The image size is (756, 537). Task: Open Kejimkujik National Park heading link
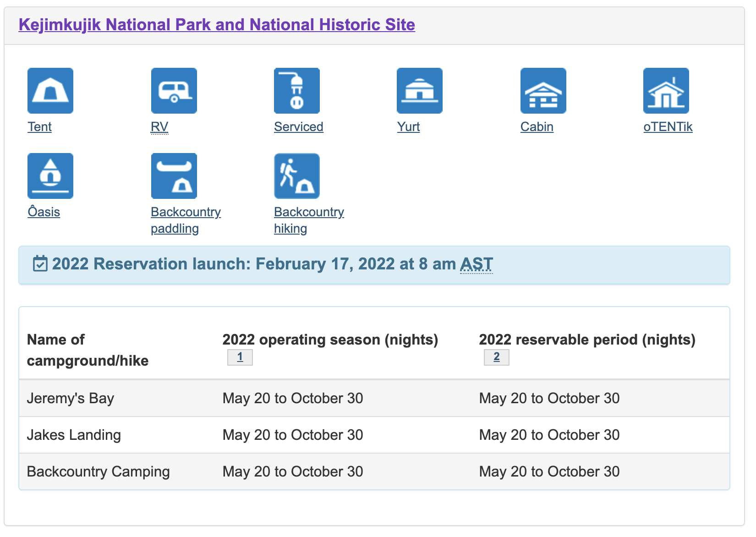tap(217, 25)
